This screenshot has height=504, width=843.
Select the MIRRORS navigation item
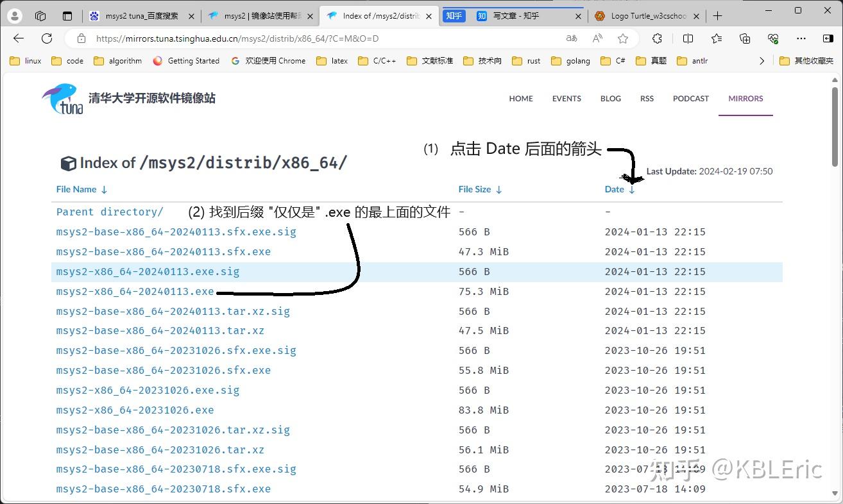745,98
